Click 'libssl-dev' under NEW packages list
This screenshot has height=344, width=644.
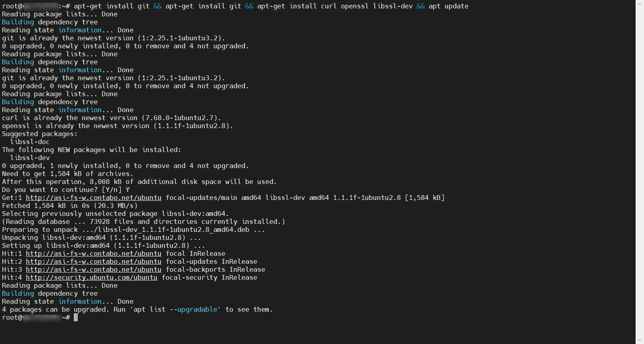[x=30, y=158]
